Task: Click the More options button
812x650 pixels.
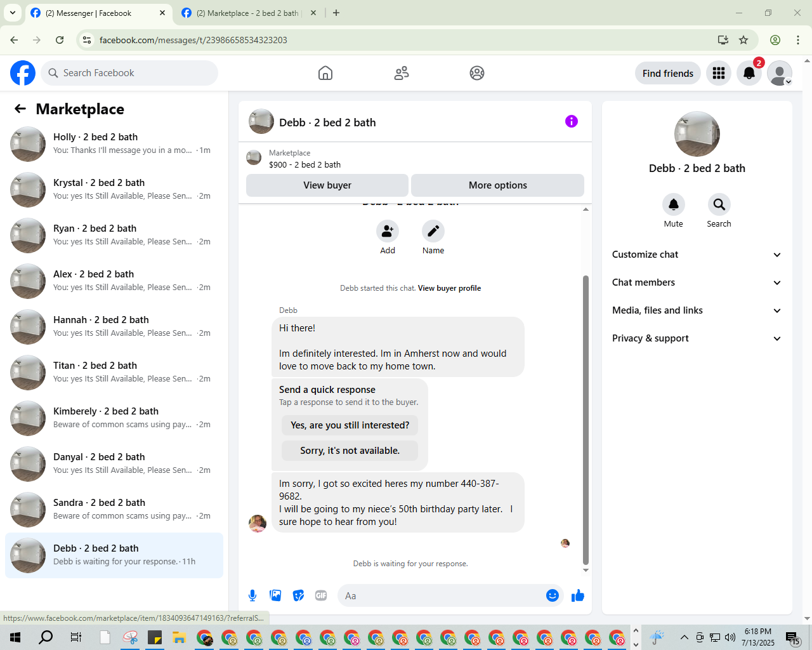Action: pyautogui.click(x=498, y=185)
